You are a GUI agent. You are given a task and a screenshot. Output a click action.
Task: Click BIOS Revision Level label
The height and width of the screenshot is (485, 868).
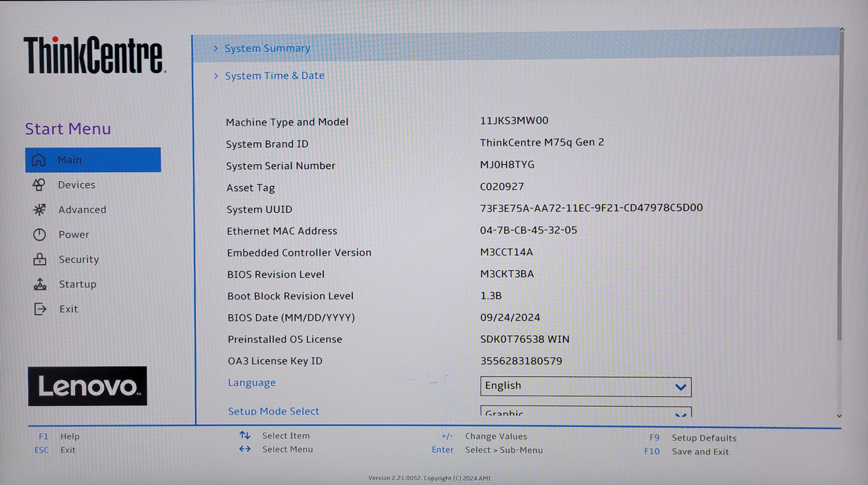(276, 274)
